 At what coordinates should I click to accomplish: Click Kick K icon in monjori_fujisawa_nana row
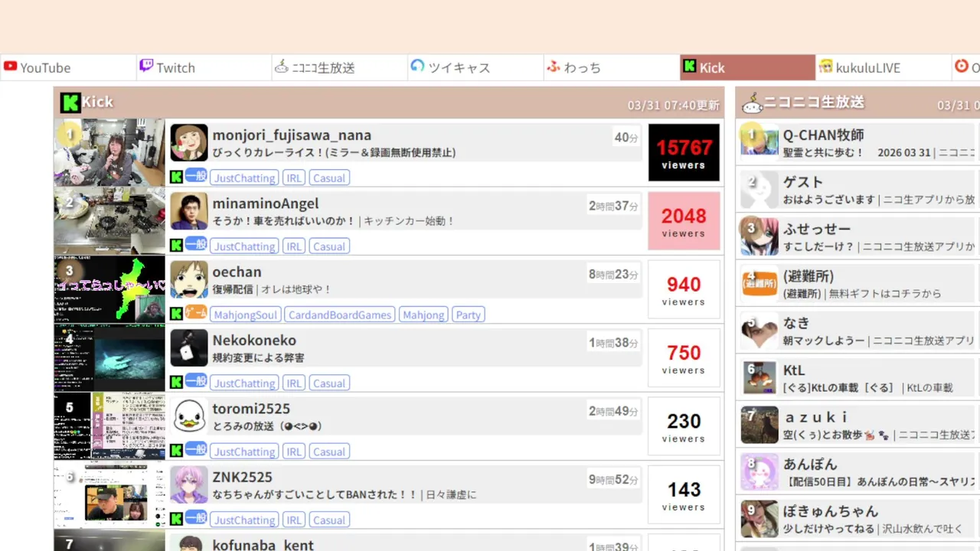pos(176,178)
